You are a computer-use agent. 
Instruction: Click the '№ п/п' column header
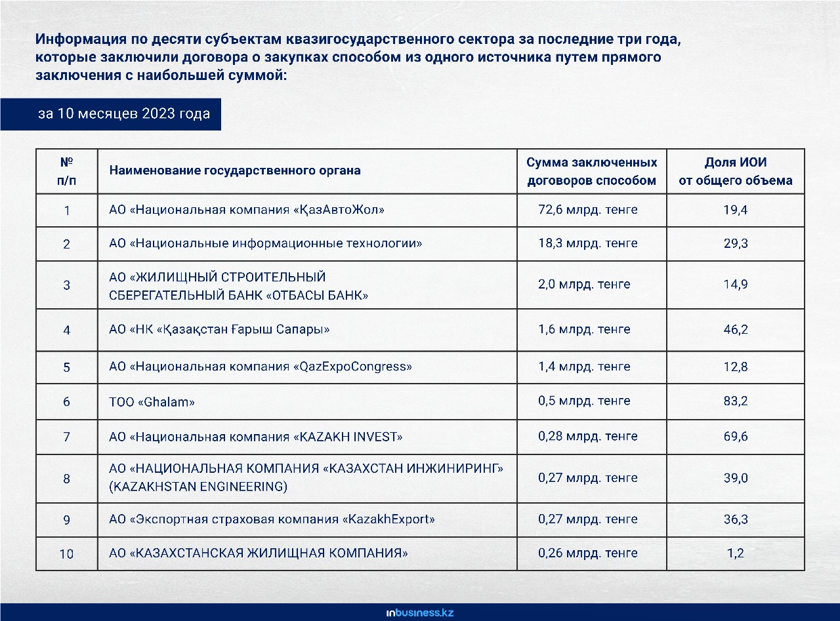pyautogui.click(x=66, y=171)
